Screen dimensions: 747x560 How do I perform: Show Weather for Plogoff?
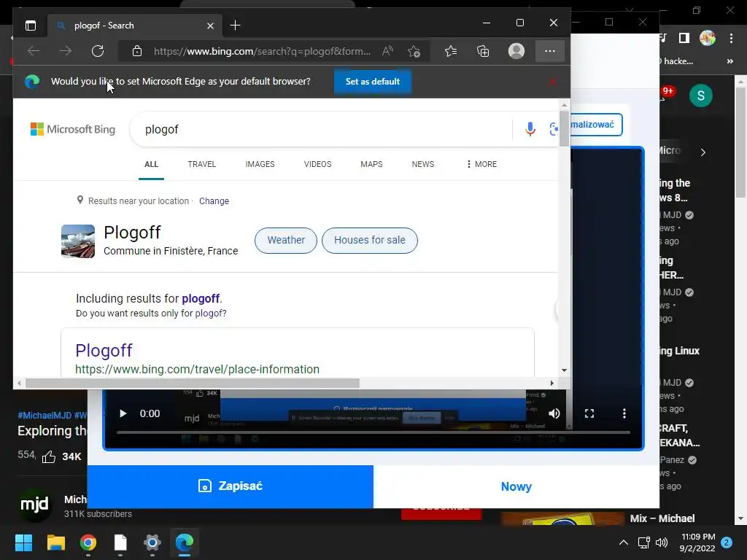[286, 241]
